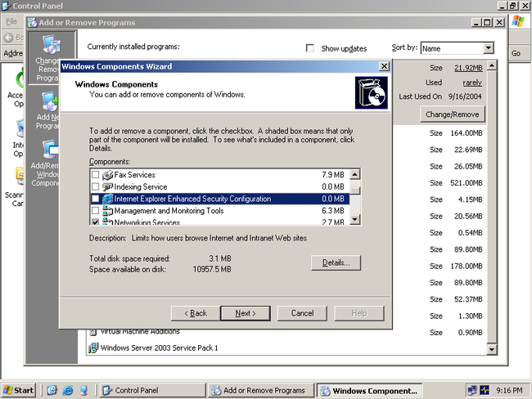Click the Networking Services icon
532x399 pixels.
[x=107, y=222]
